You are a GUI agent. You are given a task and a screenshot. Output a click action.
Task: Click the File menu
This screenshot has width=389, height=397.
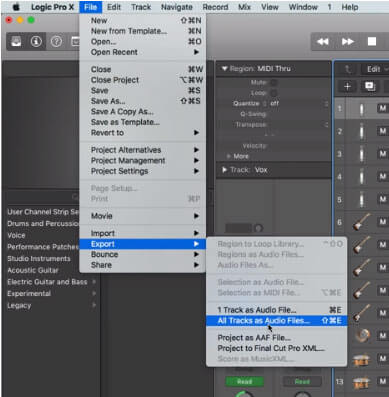pyautogui.click(x=90, y=7)
